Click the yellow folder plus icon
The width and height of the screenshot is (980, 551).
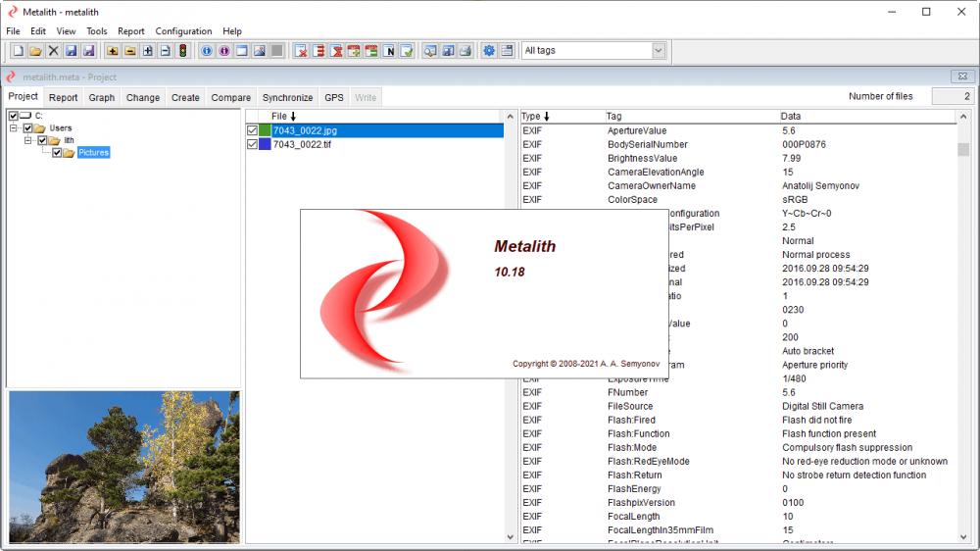point(113,51)
